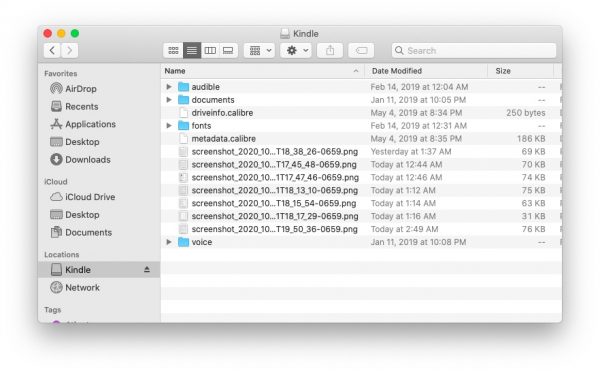Select Kindle under Locations
600x373 pixels.
pyautogui.click(x=99, y=270)
